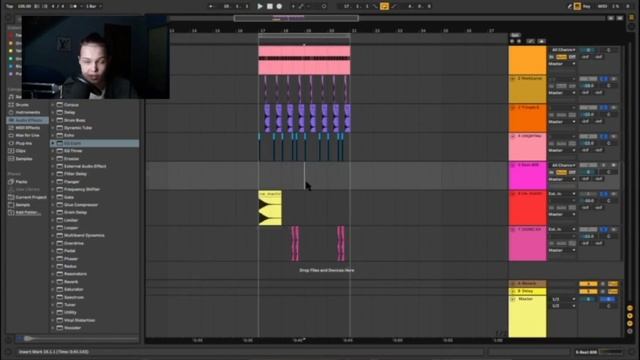Toggle the metronome icon
Screen dimensions: 640x360
pos(73,6)
